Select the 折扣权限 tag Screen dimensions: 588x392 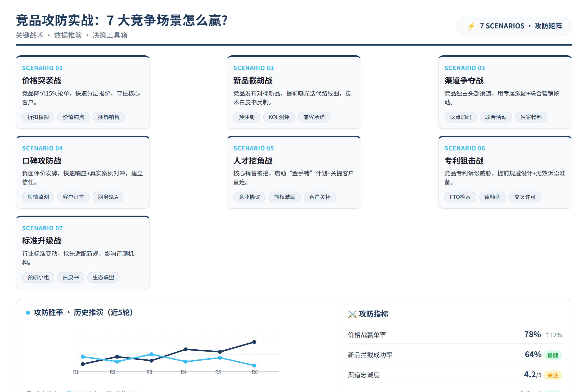[x=38, y=117]
